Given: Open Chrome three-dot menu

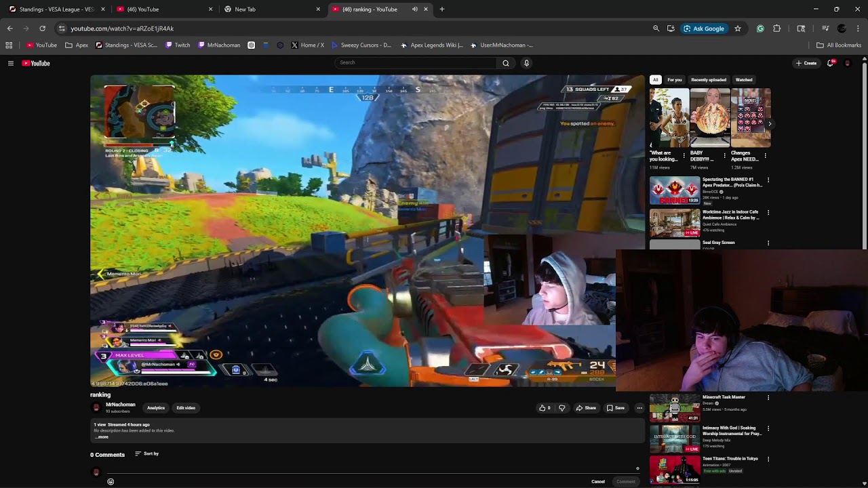Looking at the screenshot, I should click(859, 28).
